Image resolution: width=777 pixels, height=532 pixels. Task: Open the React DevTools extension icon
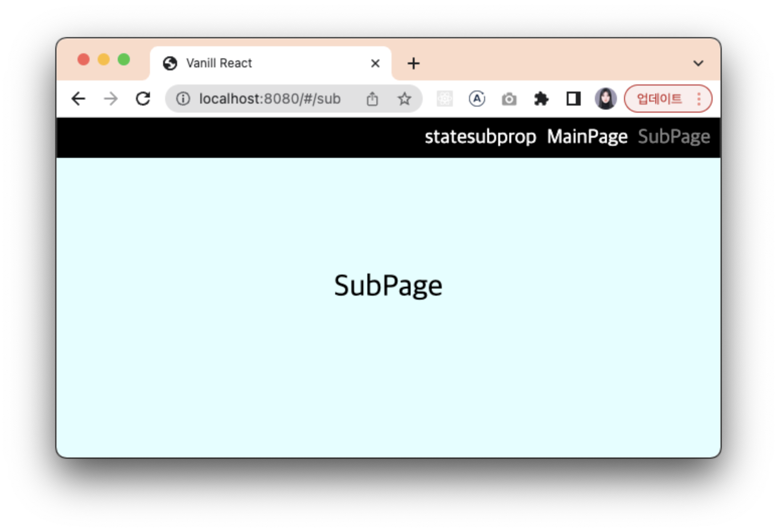[444, 99]
